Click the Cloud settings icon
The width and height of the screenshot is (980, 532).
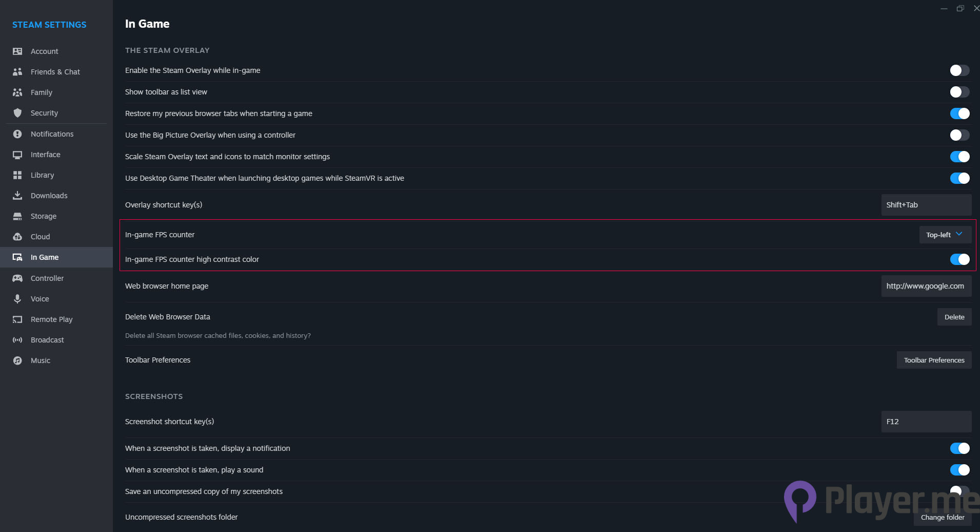(x=17, y=237)
